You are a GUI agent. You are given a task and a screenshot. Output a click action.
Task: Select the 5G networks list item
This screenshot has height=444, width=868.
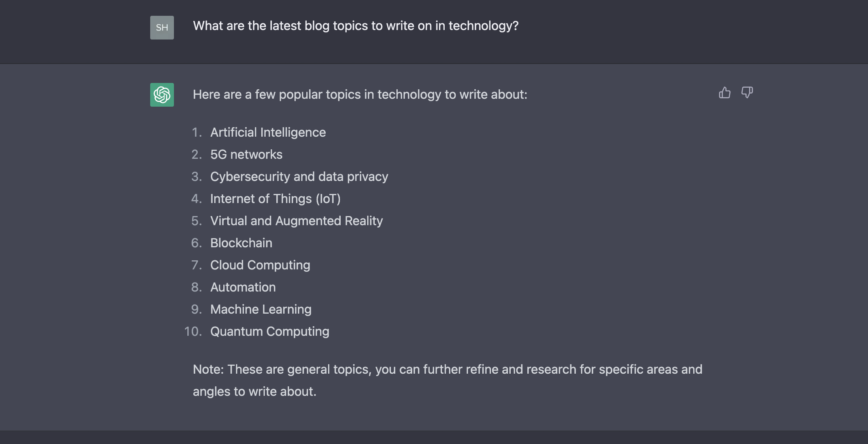[247, 154]
